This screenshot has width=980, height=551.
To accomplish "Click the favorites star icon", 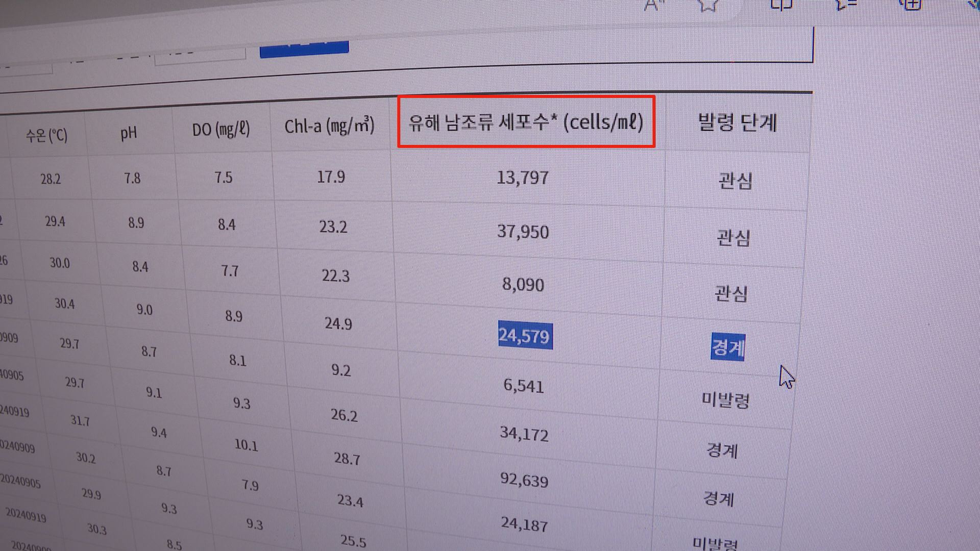I will point(708,5).
